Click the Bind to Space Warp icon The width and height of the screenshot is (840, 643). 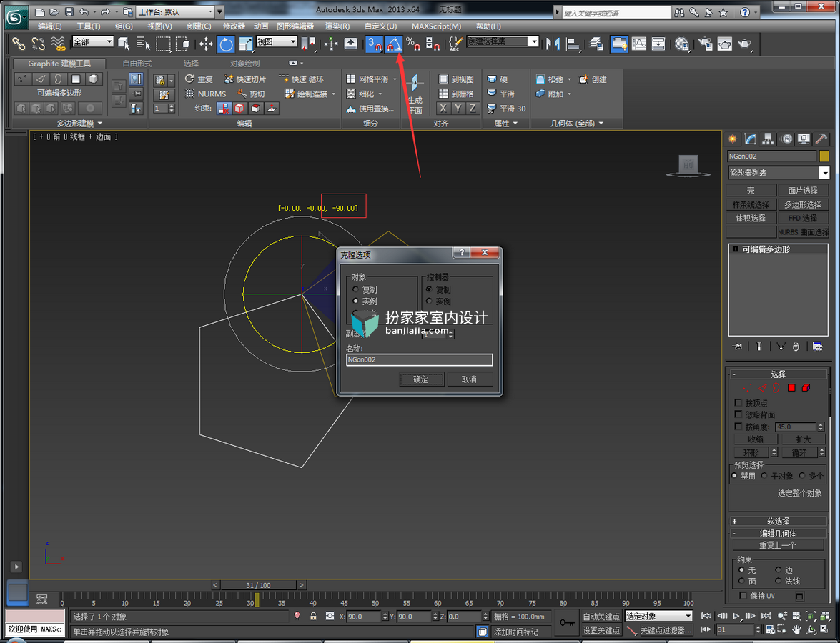[58, 44]
